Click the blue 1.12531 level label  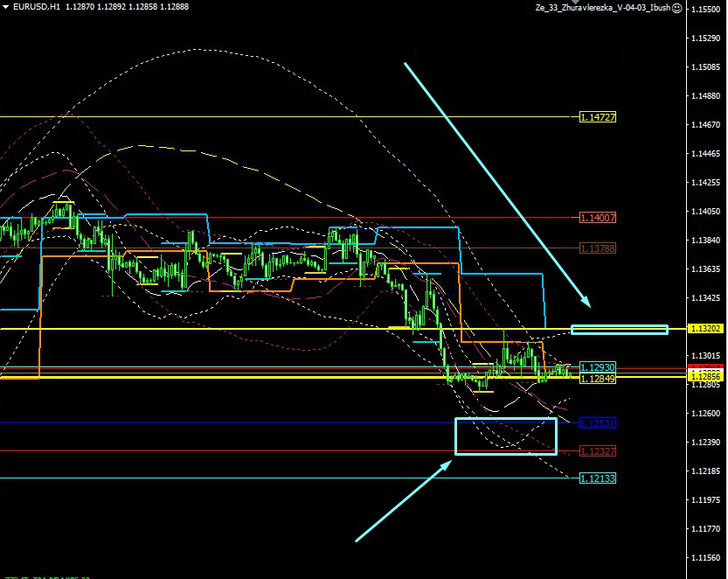(x=598, y=423)
